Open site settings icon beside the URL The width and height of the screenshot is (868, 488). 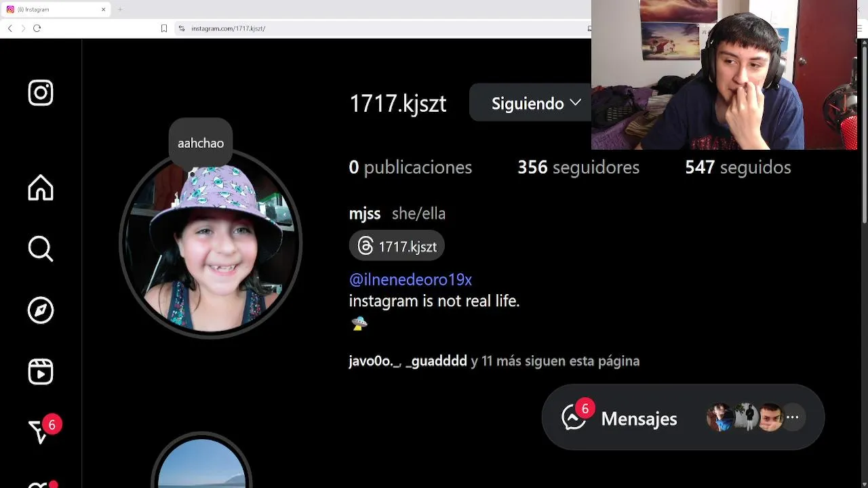pyautogui.click(x=181, y=28)
